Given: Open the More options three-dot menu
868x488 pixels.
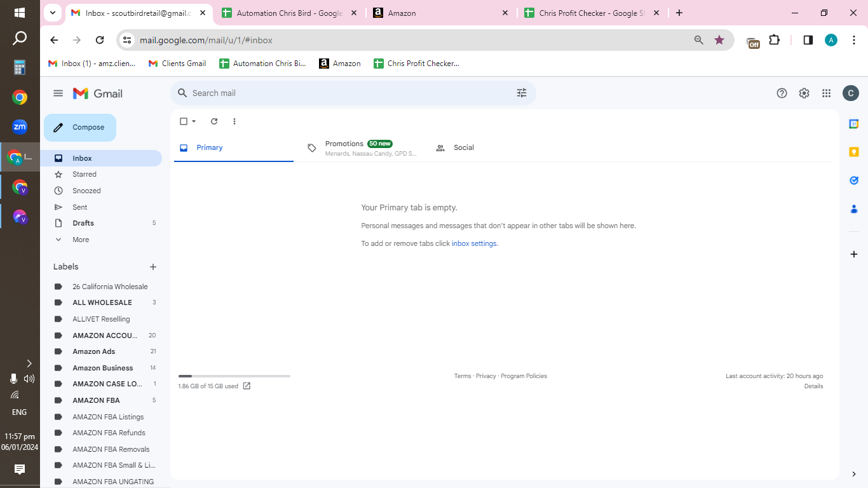Looking at the screenshot, I should [x=234, y=121].
